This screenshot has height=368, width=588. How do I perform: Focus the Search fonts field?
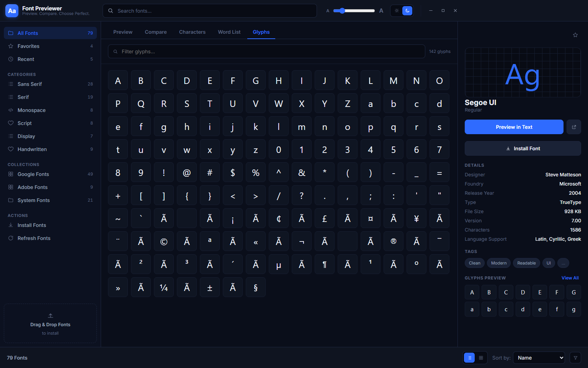[x=210, y=11]
